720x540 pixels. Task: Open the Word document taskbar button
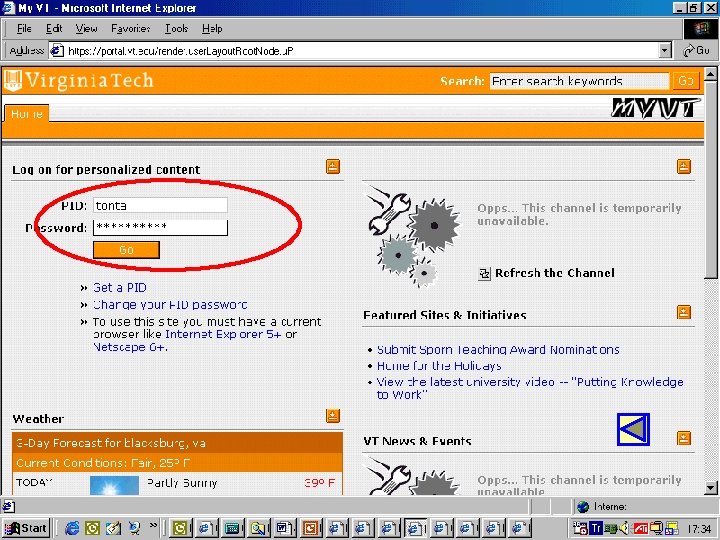[x=285, y=528]
